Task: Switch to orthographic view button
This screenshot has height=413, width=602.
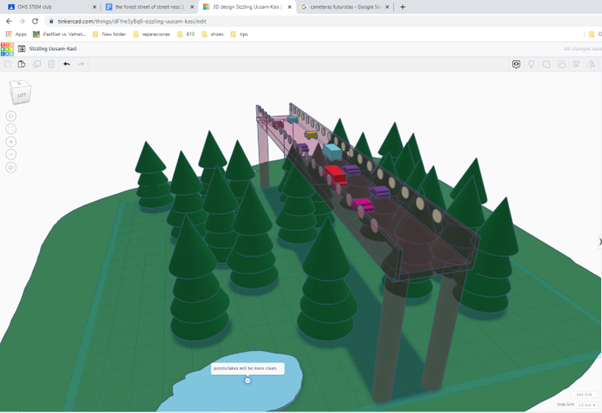Action: pos(11,168)
